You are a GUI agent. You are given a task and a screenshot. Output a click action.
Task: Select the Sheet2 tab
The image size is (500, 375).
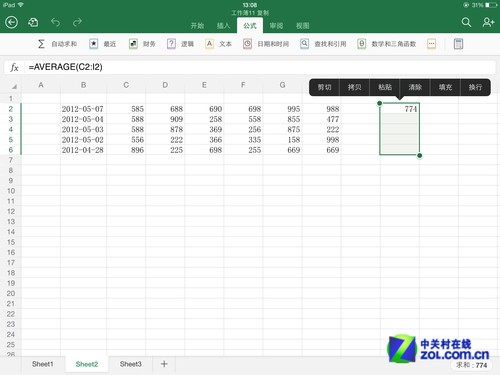pos(87,364)
